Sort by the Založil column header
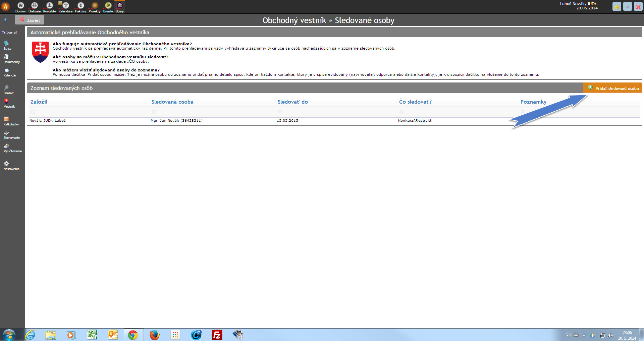This screenshot has height=341, width=644. tap(39, 102)
